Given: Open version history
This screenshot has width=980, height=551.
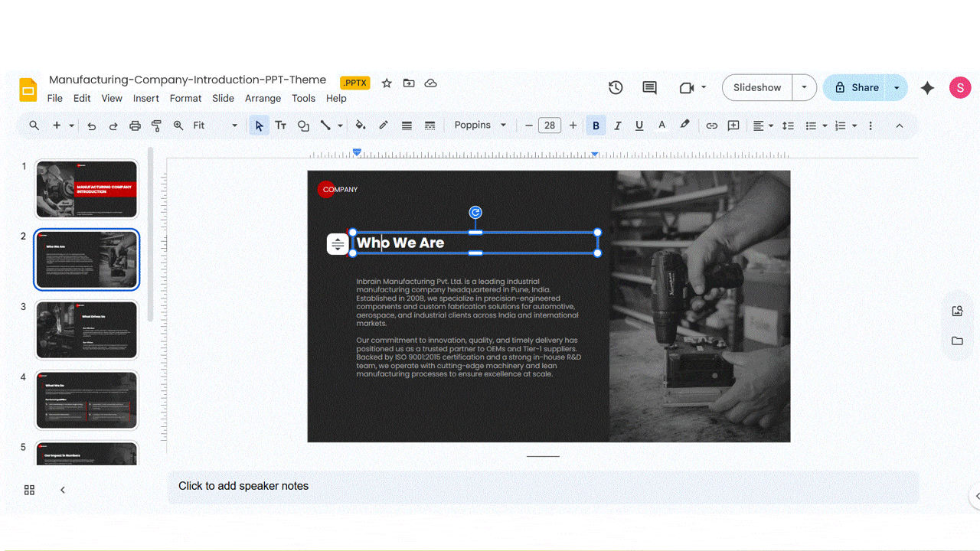Looking at the screenshot, I should point(616,87).
